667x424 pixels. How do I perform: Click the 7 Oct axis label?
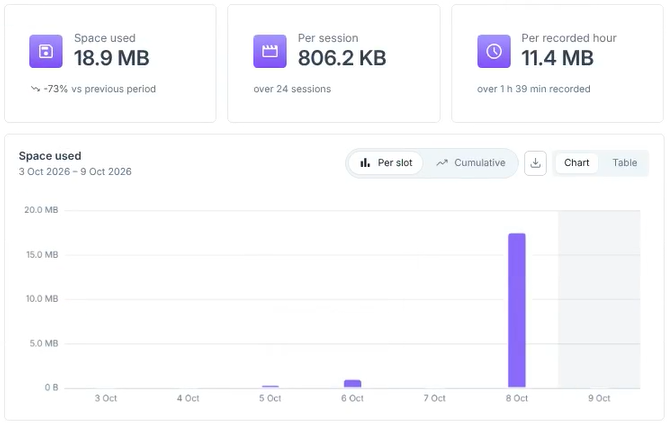click(x=434, y=398)
